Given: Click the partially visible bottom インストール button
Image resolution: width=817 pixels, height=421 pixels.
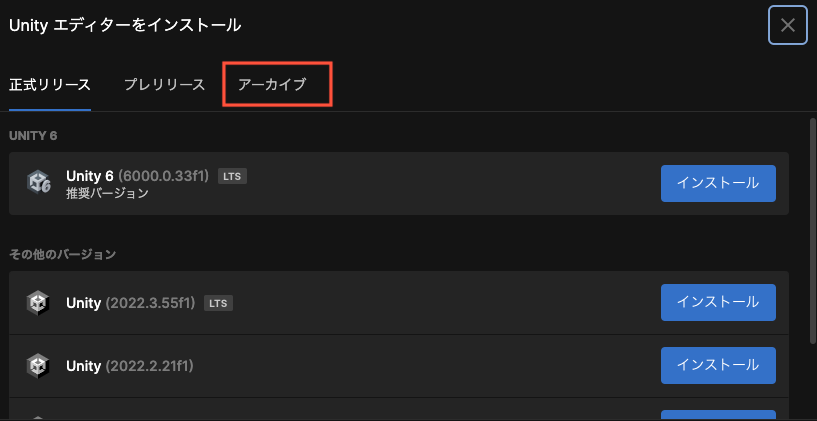Looking at the screenshot, I should coord(718,415).
